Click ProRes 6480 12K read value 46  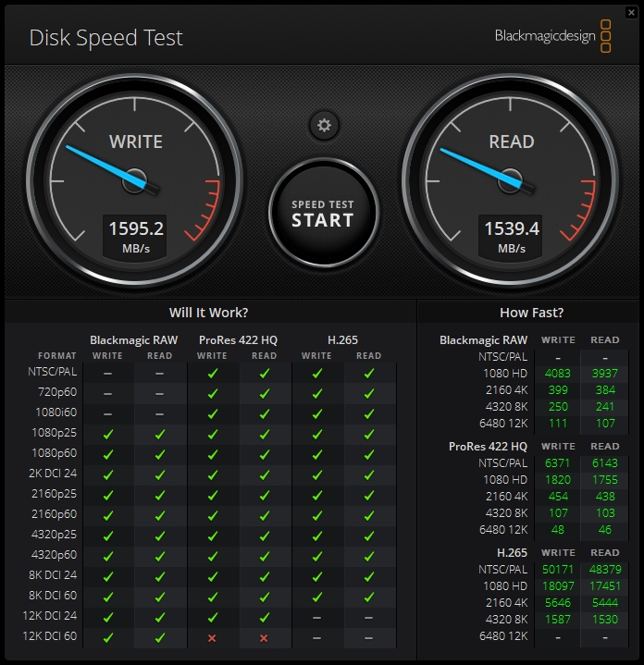[x=605, y=529]
